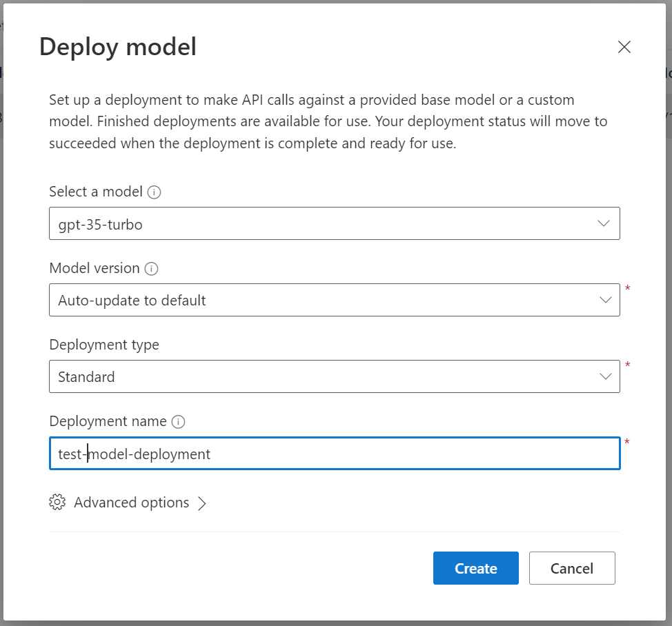
Task: Click chevron arrow in Deployment type box
Action: [604, 377]
